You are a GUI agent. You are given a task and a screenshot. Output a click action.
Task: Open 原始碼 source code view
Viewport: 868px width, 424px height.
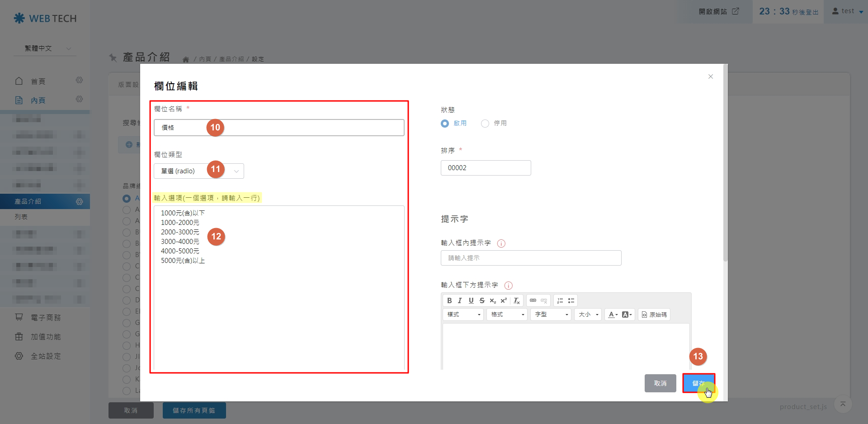(x=654, y=314)
